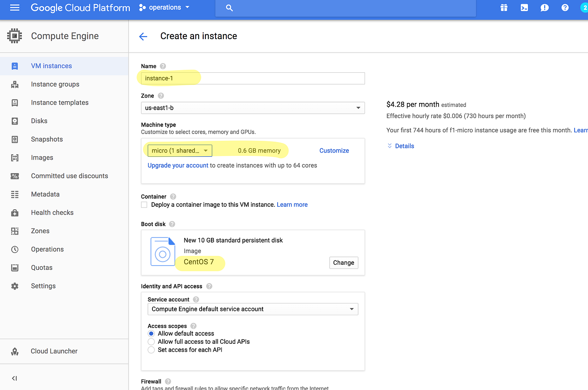Collapse the sidebar with the arrow icon

click(x=14, y=378)
